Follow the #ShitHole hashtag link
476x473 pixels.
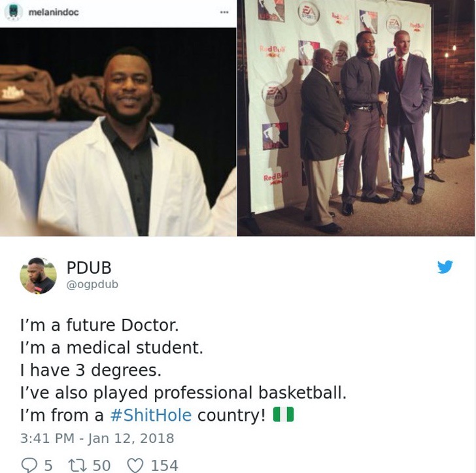(151, 415)
